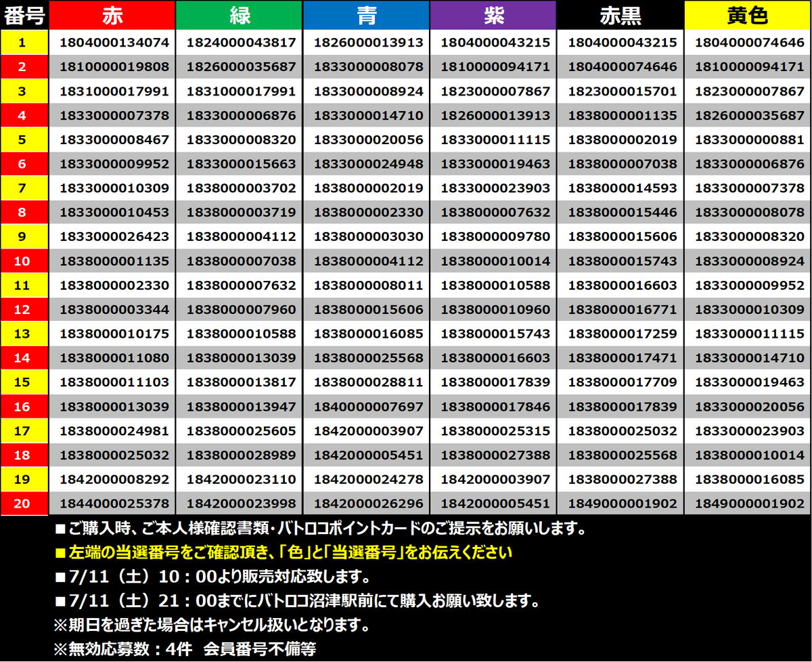Screen dimensions: 812x662
Task: Click the バトロコ沼津駅前 21：00 deadline line
Action: 297,601
